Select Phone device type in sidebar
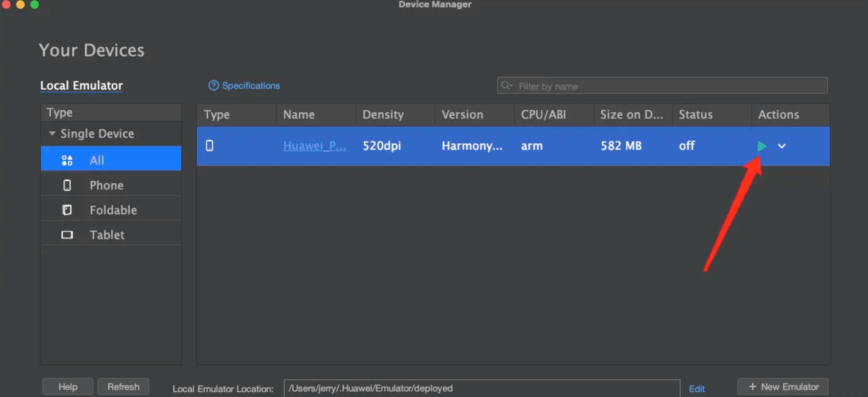Screen dimensions: 868x397 106,185
